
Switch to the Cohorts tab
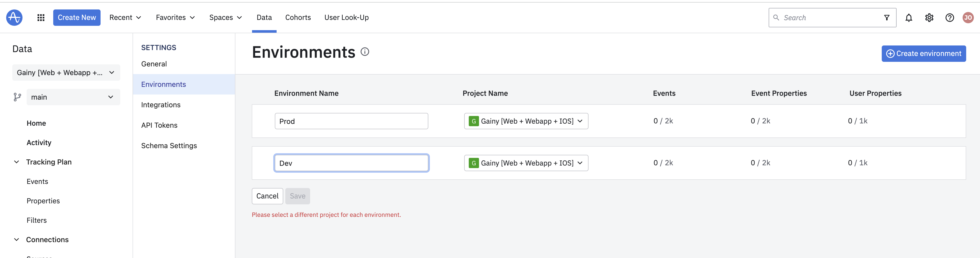click(x=298, y=17)
